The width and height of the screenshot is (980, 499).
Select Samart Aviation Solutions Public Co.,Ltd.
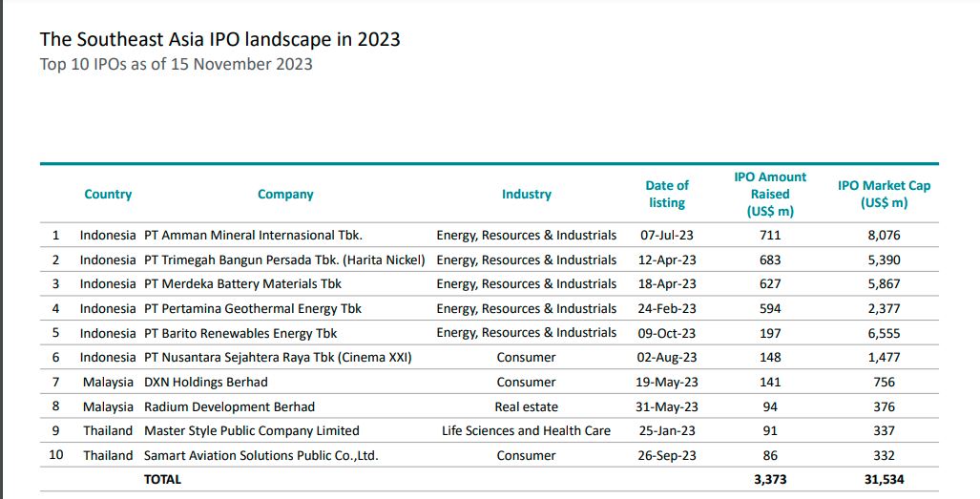click(261, 455)
